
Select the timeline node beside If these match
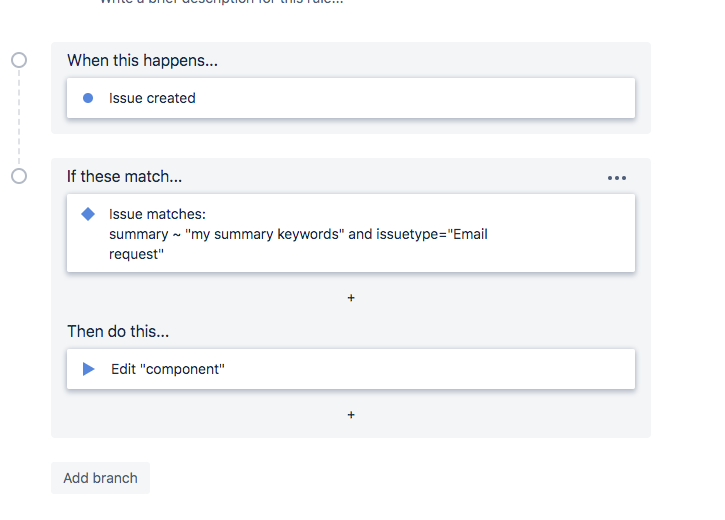click(x=19, y=176)
